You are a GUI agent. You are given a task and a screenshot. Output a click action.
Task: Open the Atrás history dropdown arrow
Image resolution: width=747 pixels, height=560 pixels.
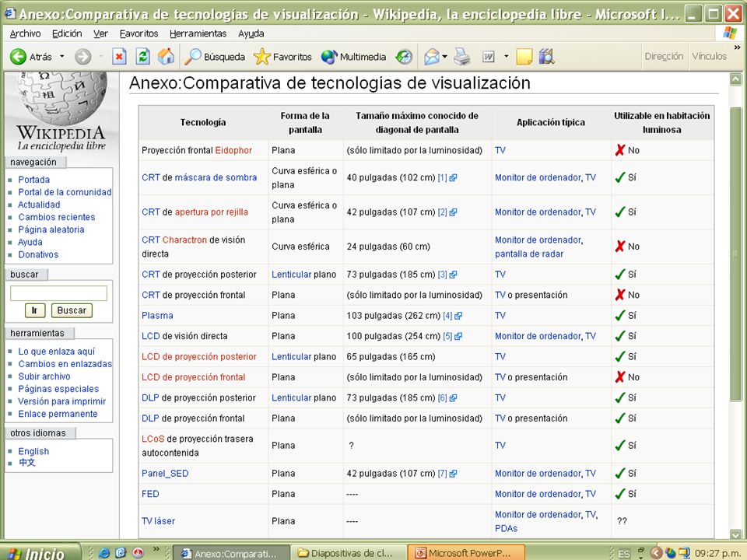pyautogui.click(x=62, y=56)
